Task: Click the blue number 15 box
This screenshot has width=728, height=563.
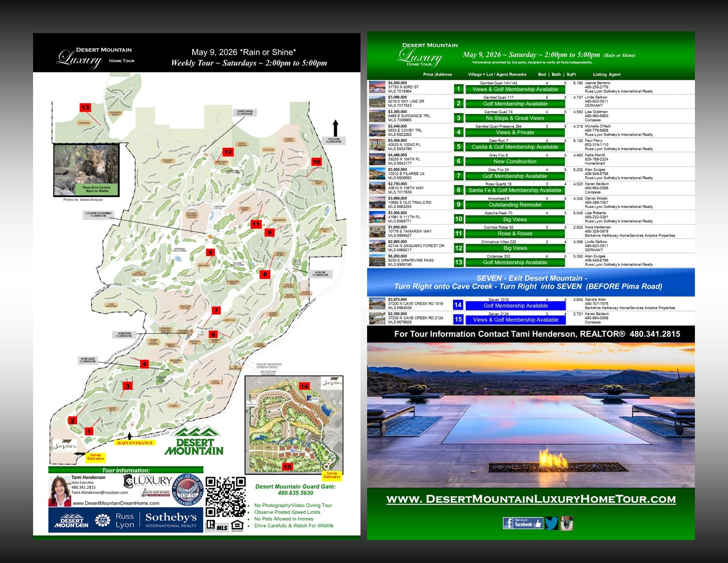Action: click(458, 319)
